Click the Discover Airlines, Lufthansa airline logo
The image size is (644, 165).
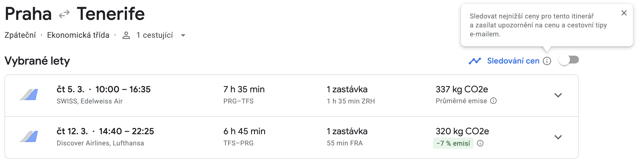[x=29, y=137]
